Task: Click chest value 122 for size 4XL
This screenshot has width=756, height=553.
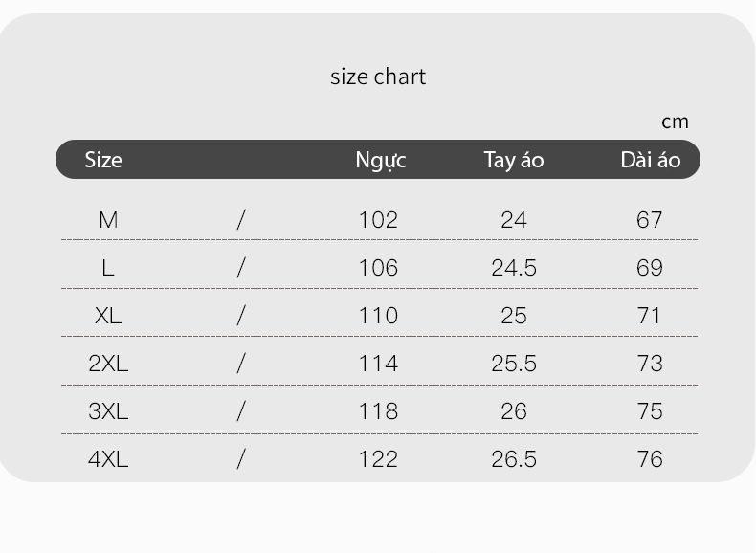Action: click(379, 459)
